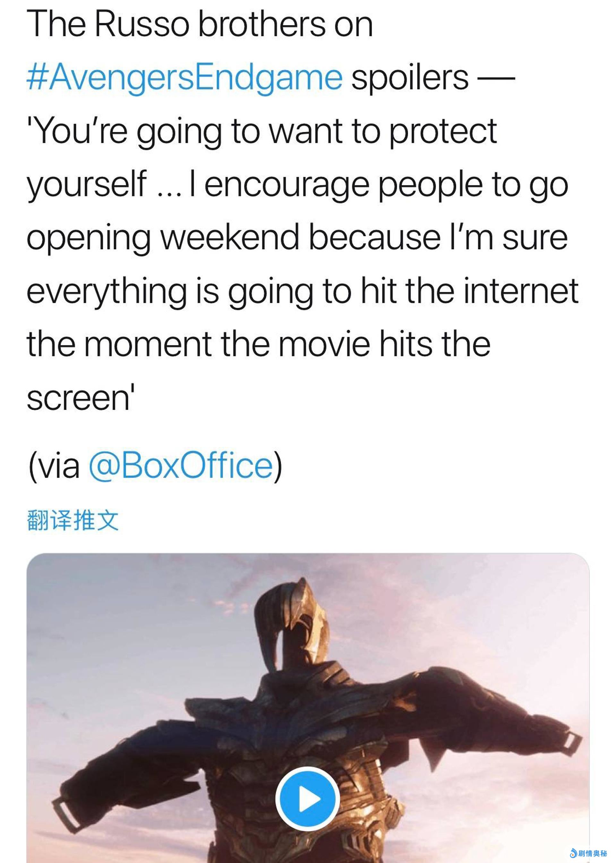616x863 pixels.
Task: Click the word "spoilers" beside the hashtag
Action: pyautogui.click(x=410, y=78)
